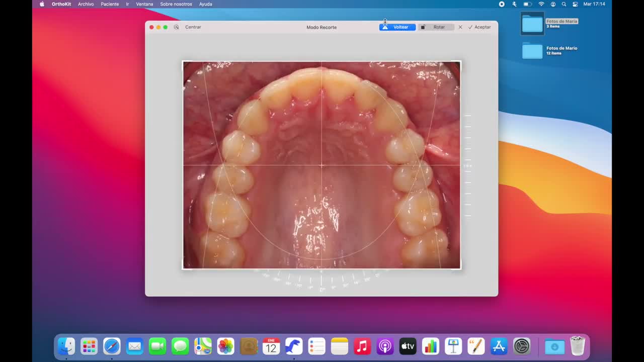The width and height of the screenshot is (644, 362).
Task: Open Reminders from the Dock
Action: click(316, 346)
